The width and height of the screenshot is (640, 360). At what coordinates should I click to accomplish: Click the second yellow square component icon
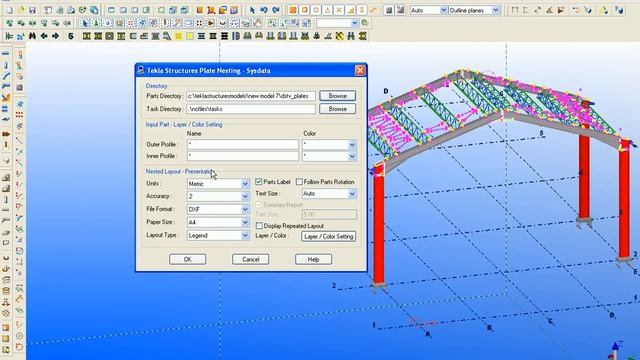tap(190, 36)
